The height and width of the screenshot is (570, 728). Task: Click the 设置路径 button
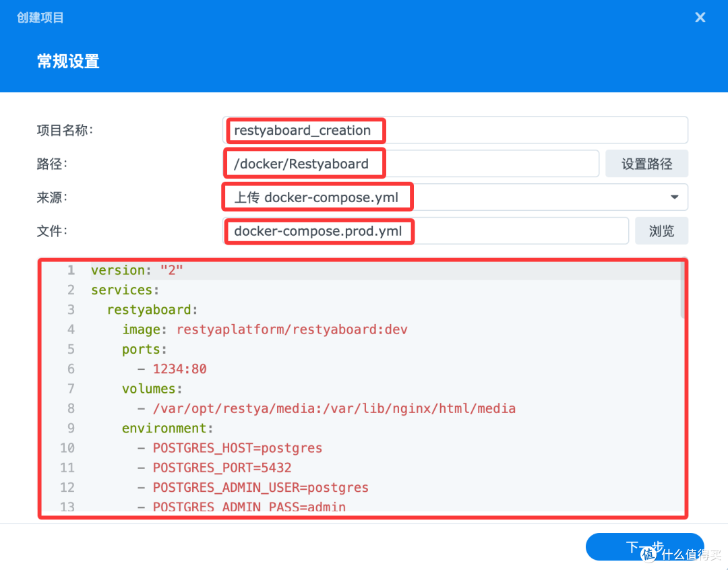click(646, 164)
